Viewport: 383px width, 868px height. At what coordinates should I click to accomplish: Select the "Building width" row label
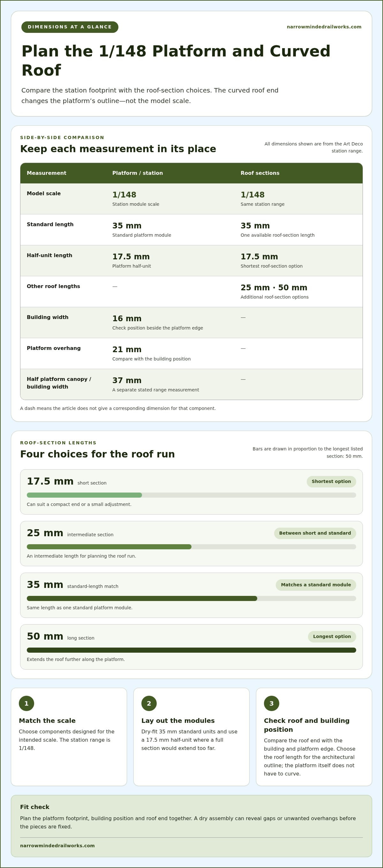click(48, 317)
